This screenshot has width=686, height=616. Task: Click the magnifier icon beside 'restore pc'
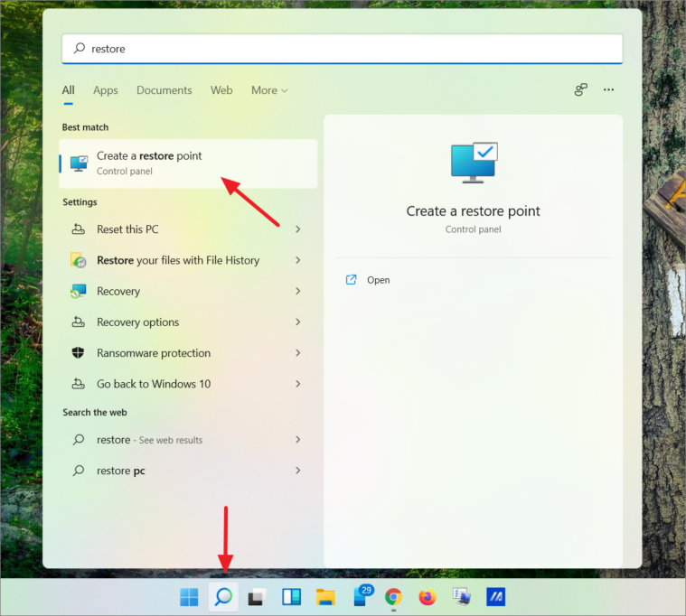(79, 471)
